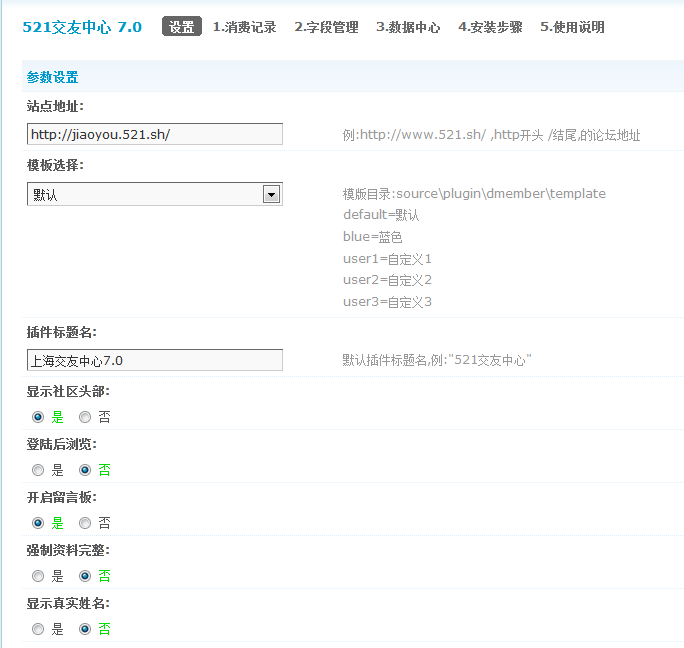Click the 默认插件标题名 hint text
Image resolution: width=684 pixels, height=648 pixels.
coord(437,360)
